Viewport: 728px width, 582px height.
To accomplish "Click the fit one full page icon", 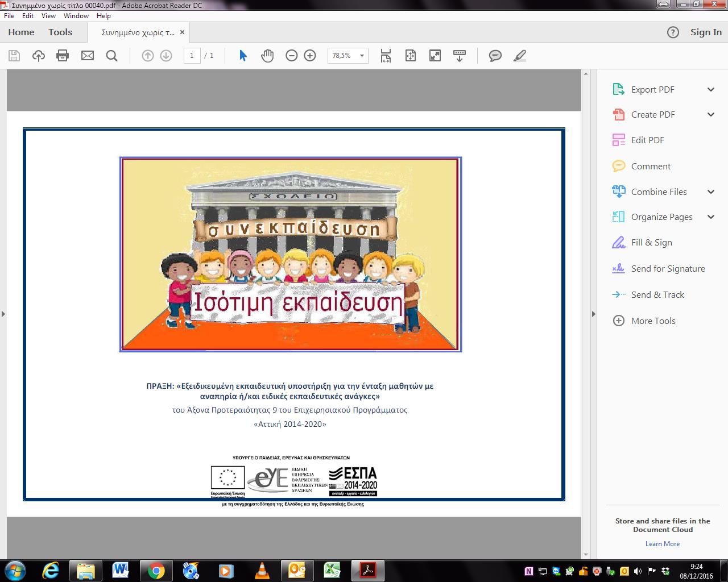I will coord(411,56).
